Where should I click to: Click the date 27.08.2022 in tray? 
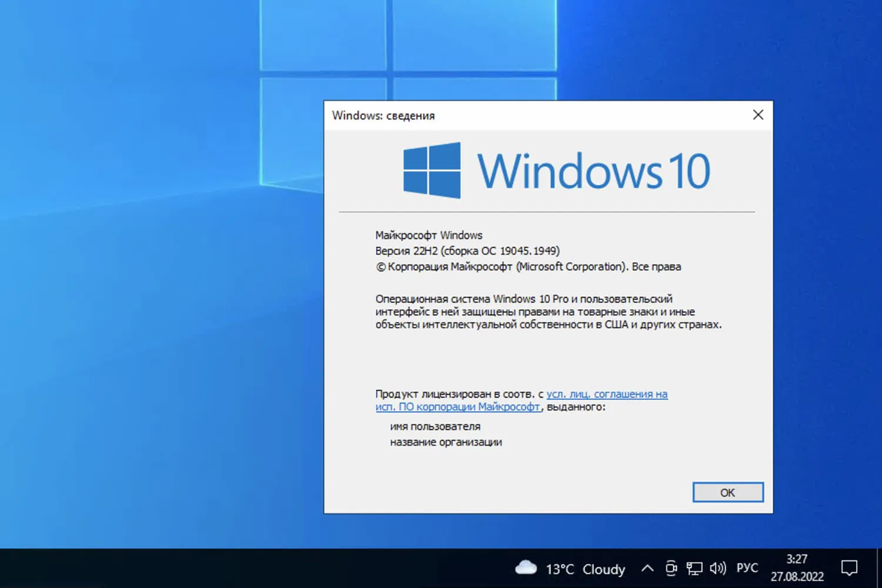(797, 577)
